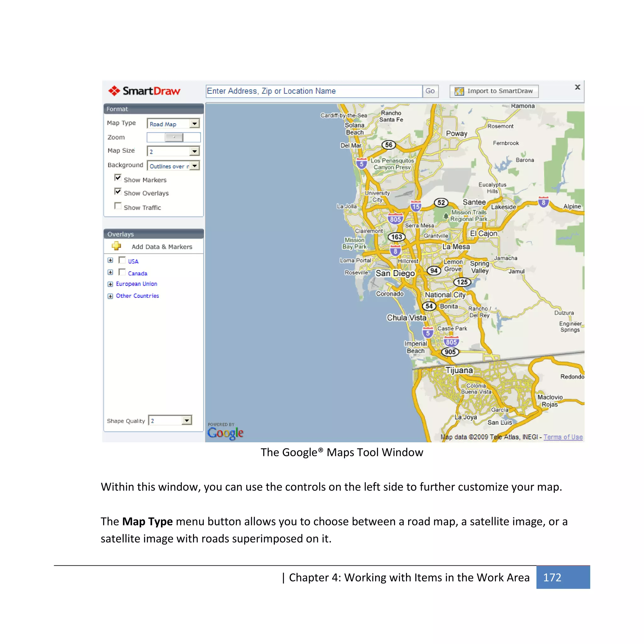Click Import to SmartDraw button
The height and width of the screenshot is (644, 644).
point(494,91)
